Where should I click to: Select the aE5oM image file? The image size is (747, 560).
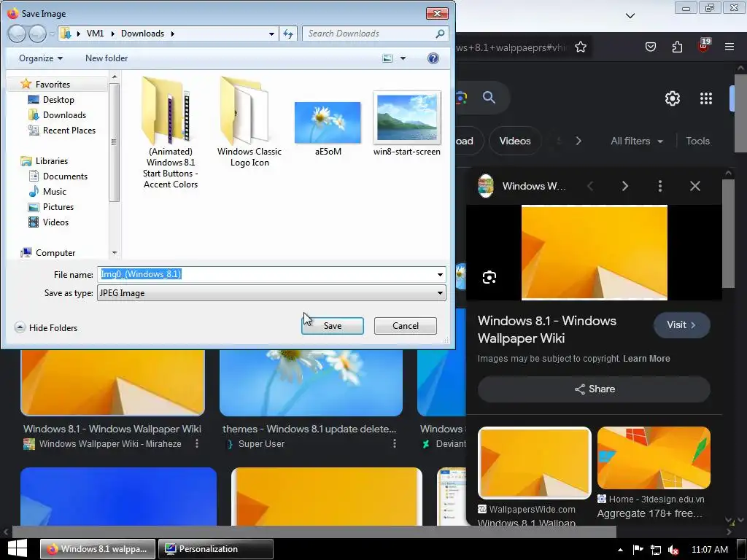pos(328,128)
